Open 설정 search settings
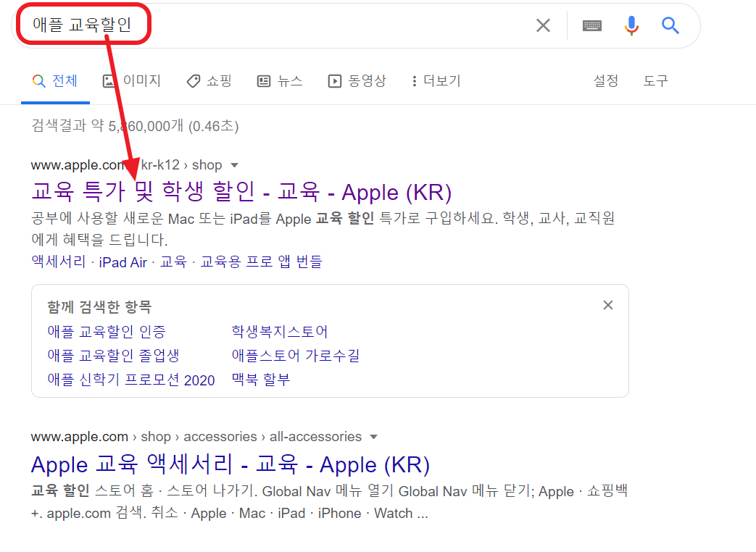The height and width of the screenshot is (552, 756). tap(605, 81)
